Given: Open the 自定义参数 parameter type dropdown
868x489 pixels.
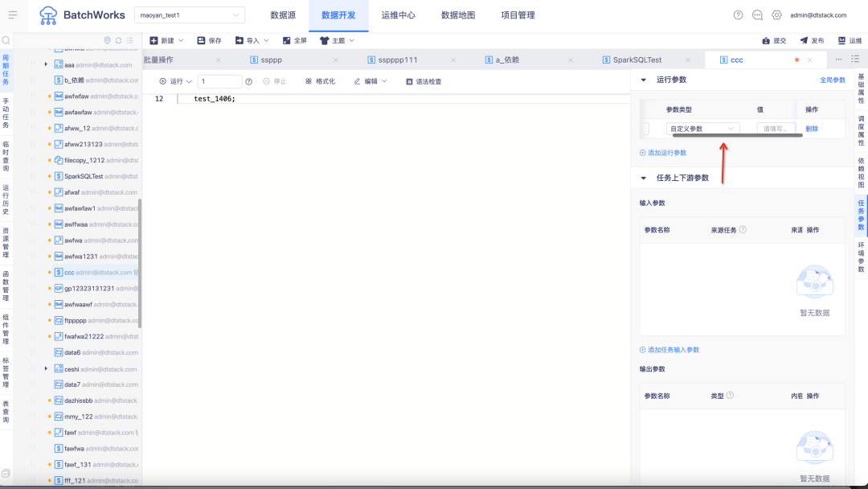Looking at the screenshot, I should (x=703, y=129).
